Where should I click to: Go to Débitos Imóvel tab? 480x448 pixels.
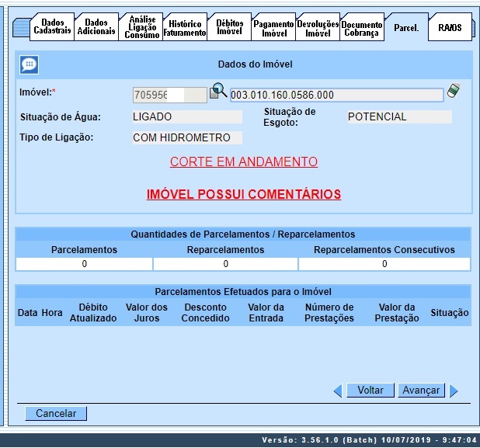[x=229, y=27]
